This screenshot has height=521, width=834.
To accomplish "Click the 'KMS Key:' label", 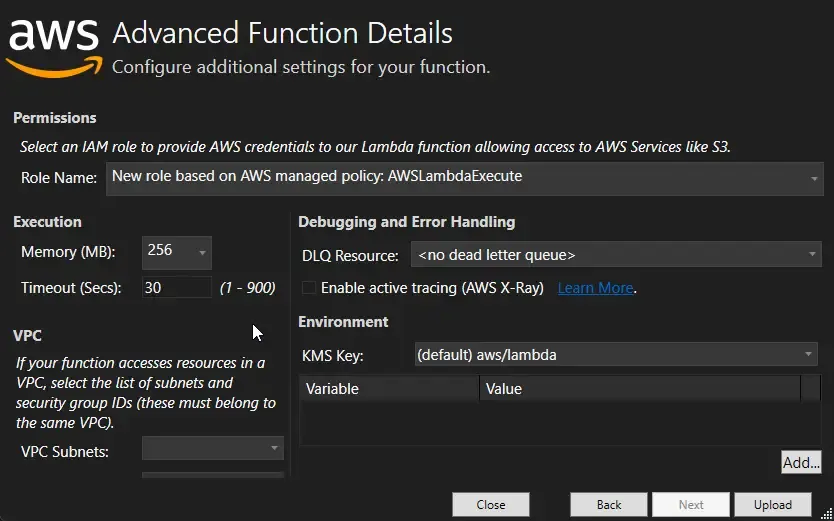I will tap(332, 356).
